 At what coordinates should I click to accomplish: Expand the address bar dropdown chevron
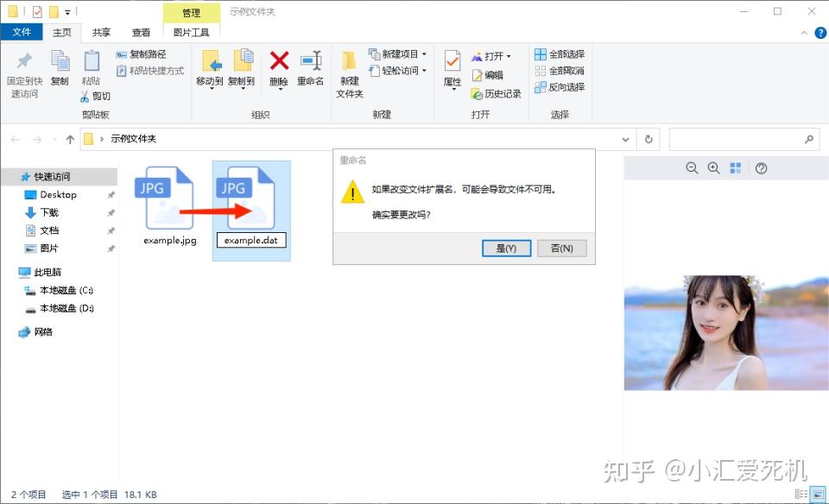[x=624, y=139]
